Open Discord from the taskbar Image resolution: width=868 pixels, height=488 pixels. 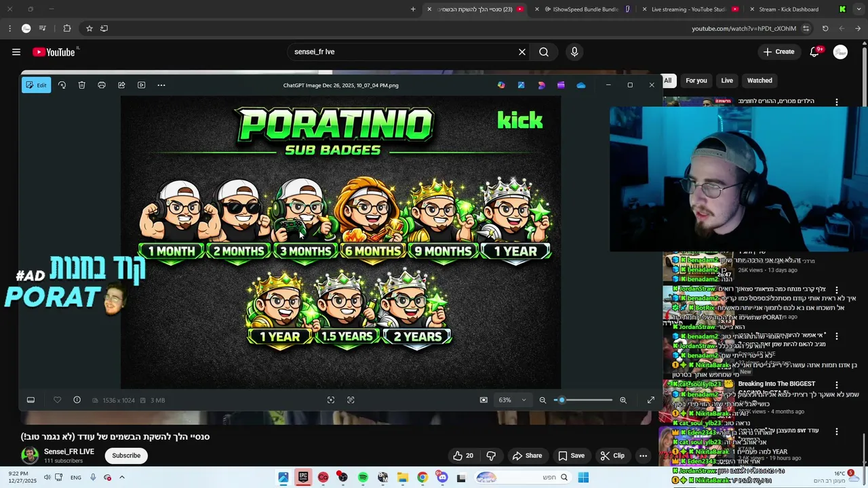[x=442, y=478]
